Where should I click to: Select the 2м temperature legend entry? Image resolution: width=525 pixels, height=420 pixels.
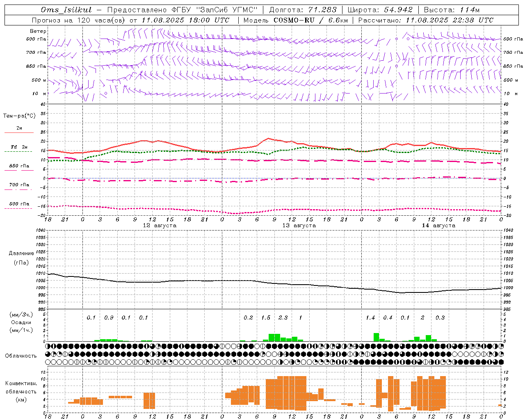19,128
